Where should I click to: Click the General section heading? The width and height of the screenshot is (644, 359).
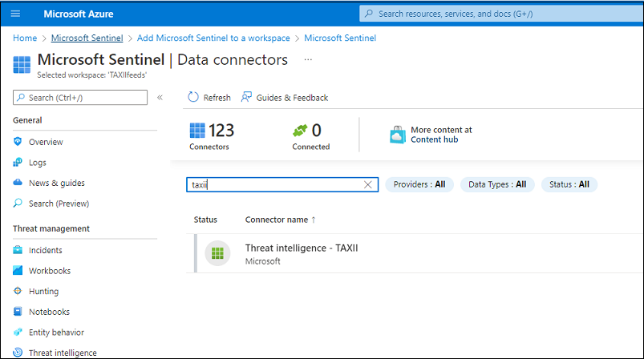[27, 120]
